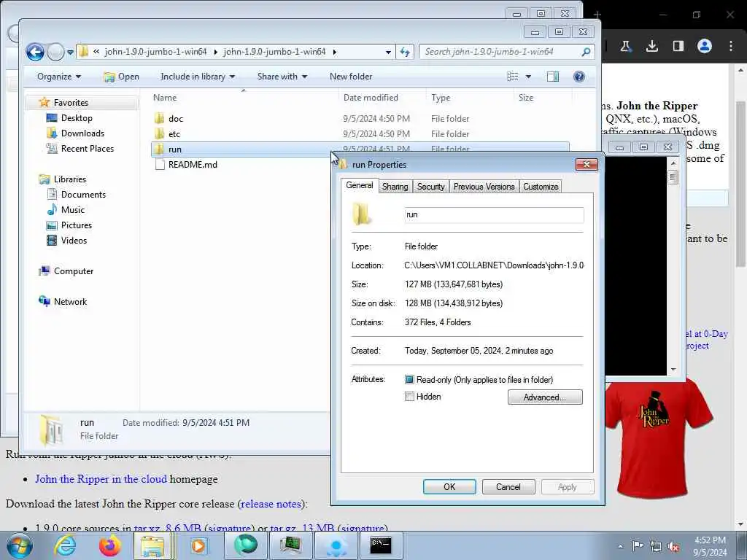Click the search magnifier icon in Explorer

[x=587, y=52]
